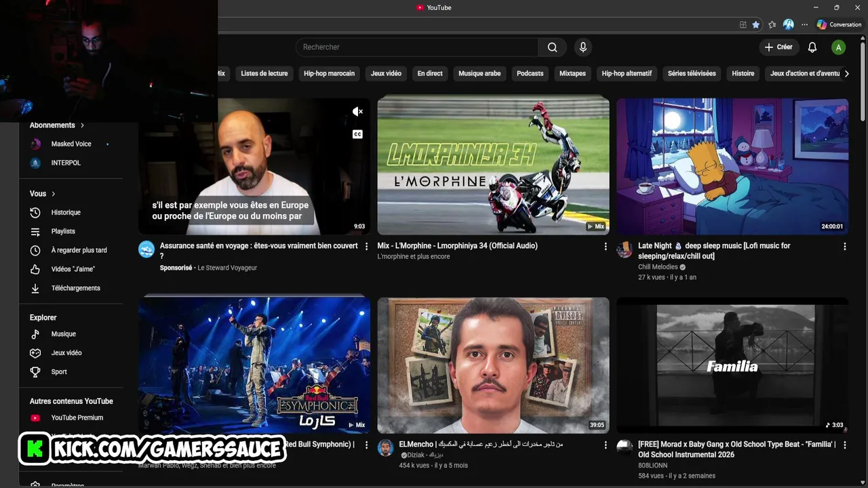Click the Rechercher search field

417,47
